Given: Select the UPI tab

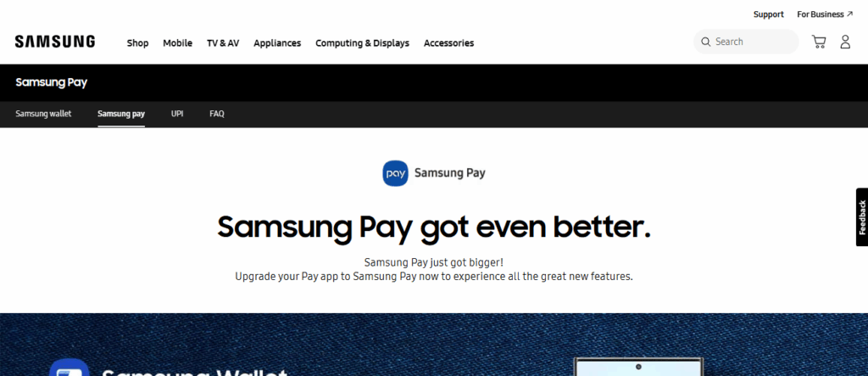Looking at the screenshot, I should pyautogui.click(x=177, y=114).
